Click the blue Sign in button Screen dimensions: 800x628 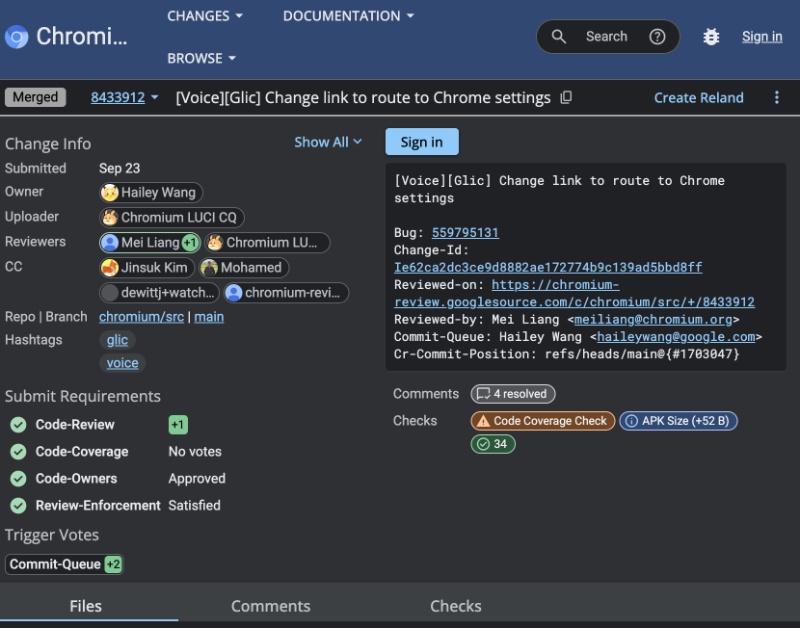[422, 142]
